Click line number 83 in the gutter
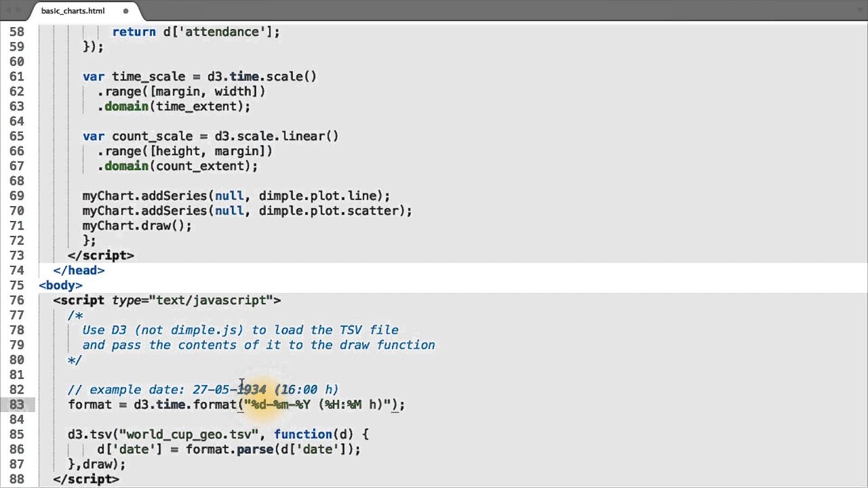The image size is (868, 488). tap(17, 405)
